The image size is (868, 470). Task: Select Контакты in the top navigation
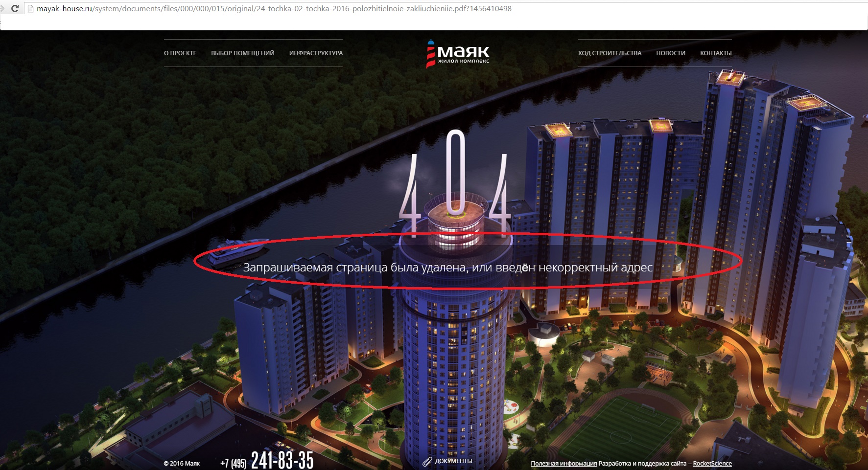click(x=716, y=53)
